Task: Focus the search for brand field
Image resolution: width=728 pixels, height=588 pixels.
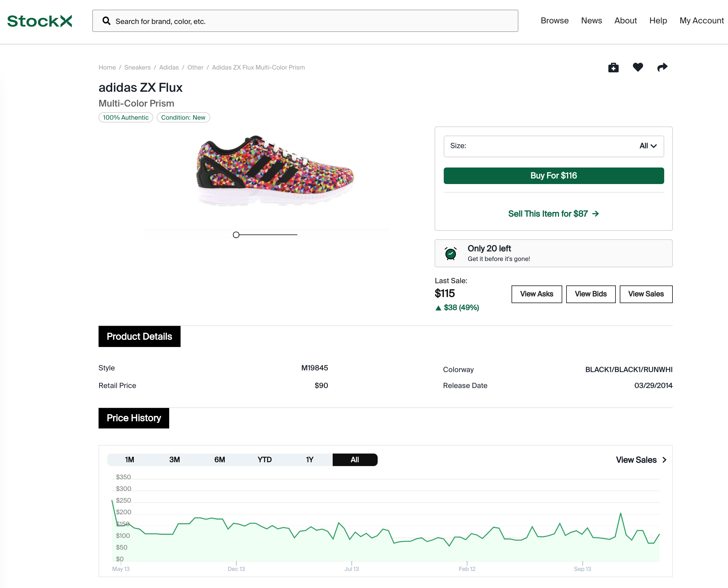Action: click(305, 21)
